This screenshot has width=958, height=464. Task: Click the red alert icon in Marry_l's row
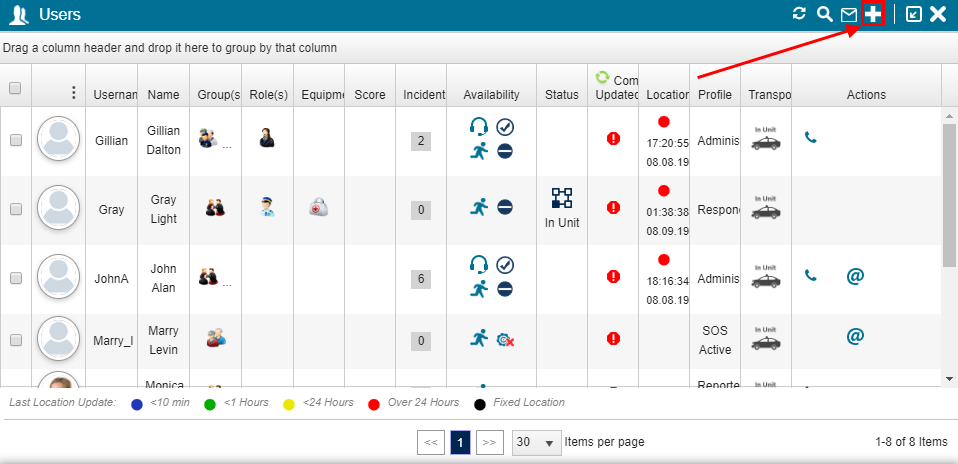[613, 339]
